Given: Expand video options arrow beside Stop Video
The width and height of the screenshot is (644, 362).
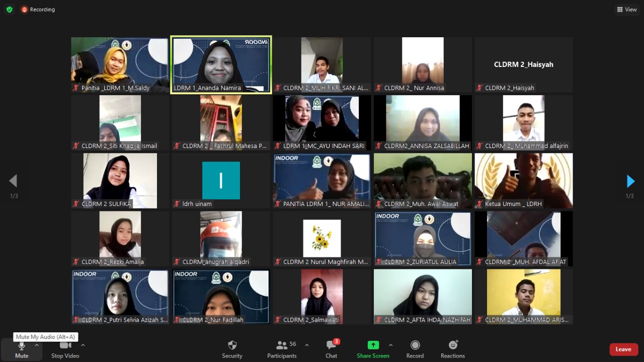Looking at the screenshot, I should pyautogui.click(x=83, y=345).
